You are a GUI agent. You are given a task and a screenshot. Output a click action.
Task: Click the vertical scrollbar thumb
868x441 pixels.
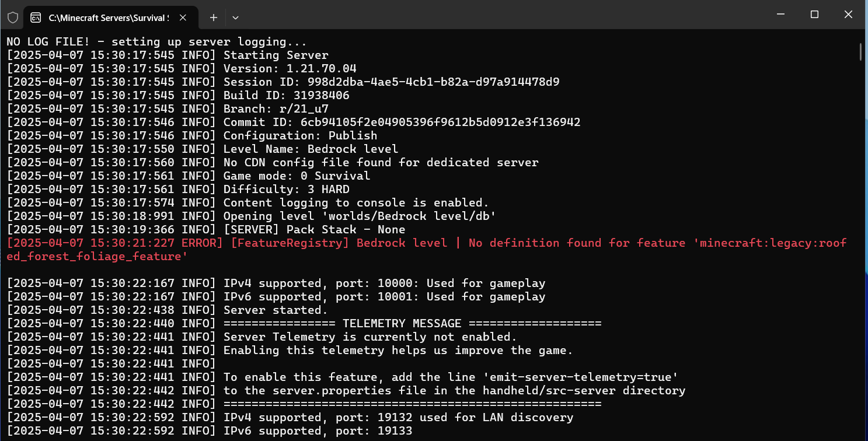coord(862,51)
